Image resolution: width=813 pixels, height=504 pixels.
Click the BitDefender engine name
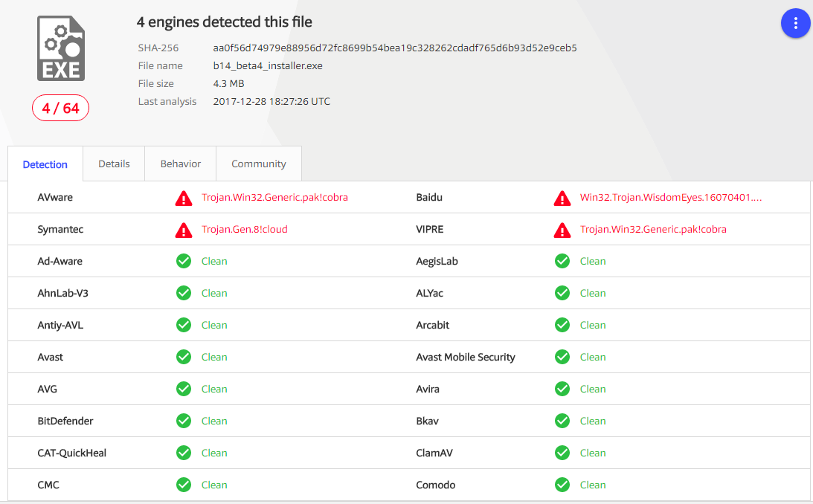click(65, 421)
